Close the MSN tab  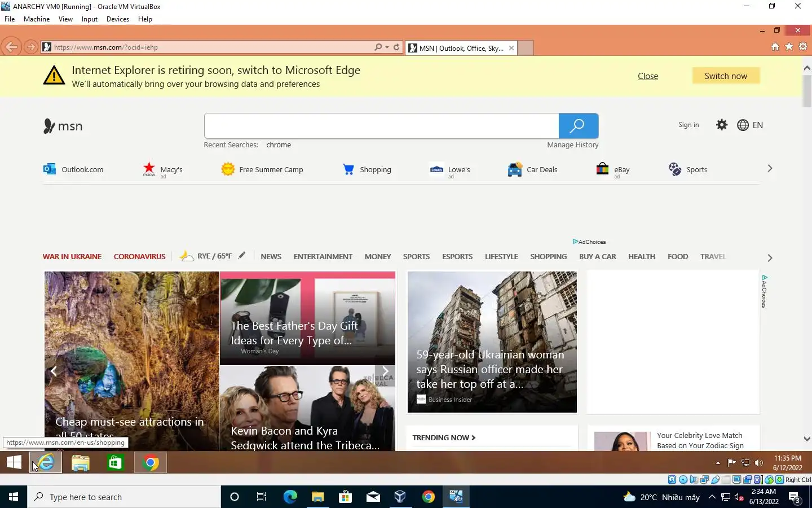(511, 48)
